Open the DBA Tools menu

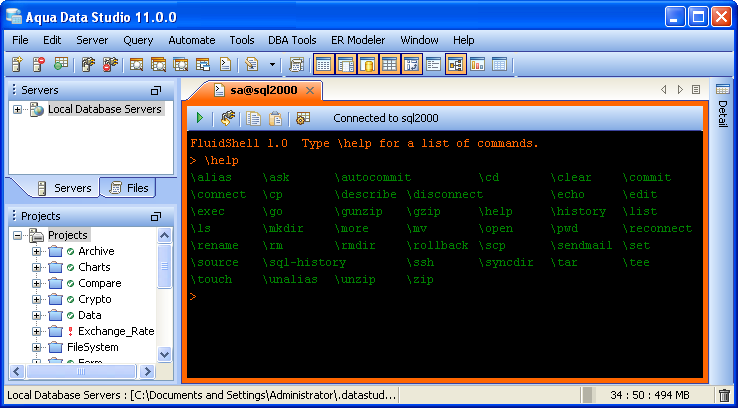click(292, 40)
